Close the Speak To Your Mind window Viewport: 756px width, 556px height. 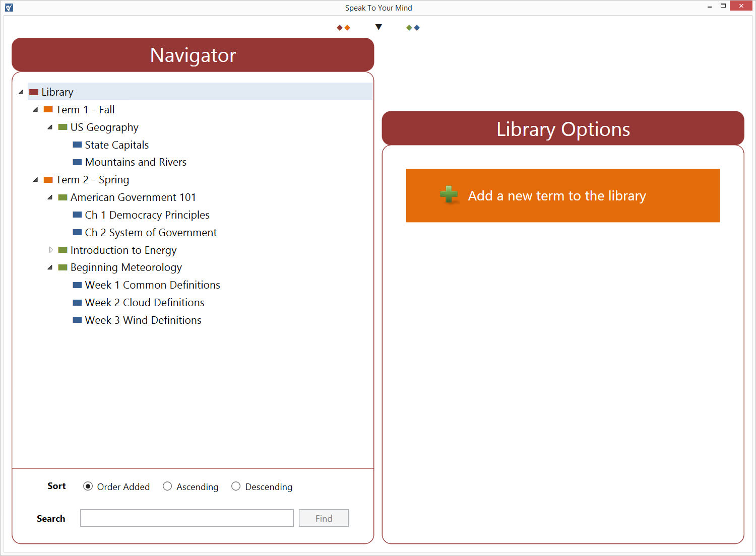741,6
